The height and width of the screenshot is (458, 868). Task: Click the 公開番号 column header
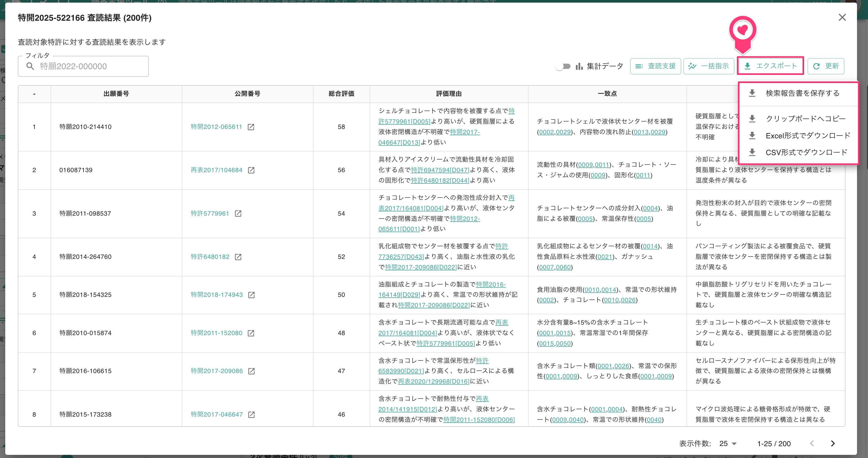pos(248,94)
